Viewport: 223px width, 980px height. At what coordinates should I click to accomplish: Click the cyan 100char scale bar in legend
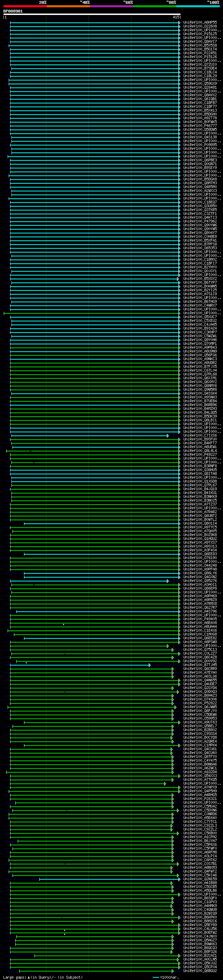click(x=155, y=977)
